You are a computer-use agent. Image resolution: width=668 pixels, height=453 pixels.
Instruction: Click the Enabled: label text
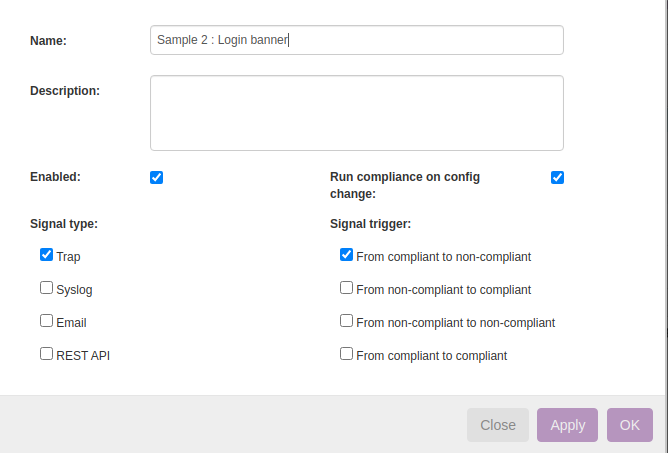tap(55, 177)
